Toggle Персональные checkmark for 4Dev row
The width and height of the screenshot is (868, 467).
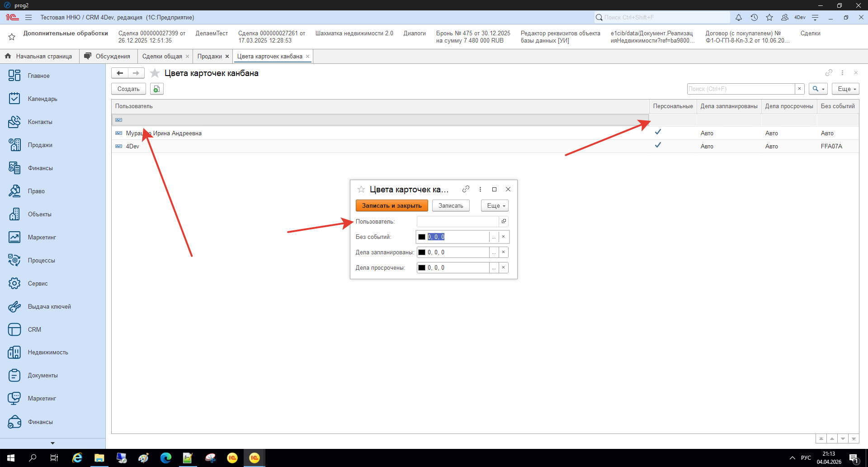tap(658, 145)
